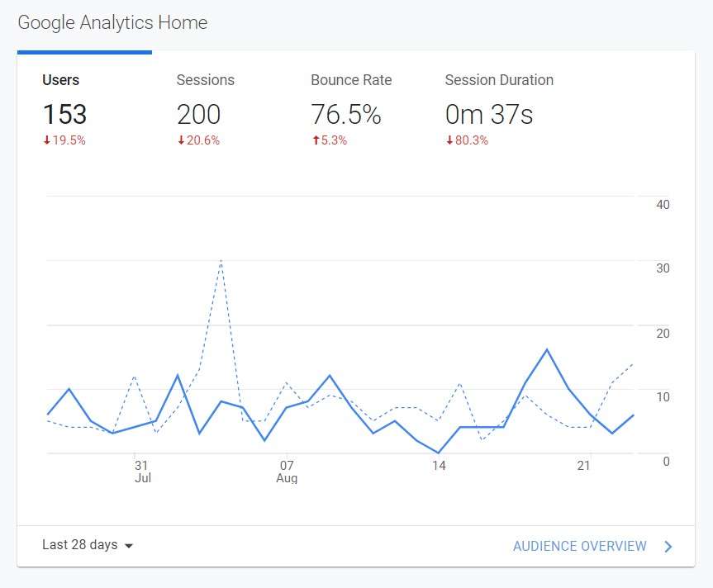Click the 200 sessions value
The width and height of the screenshot is (713, 588).
tap(199, 114)
